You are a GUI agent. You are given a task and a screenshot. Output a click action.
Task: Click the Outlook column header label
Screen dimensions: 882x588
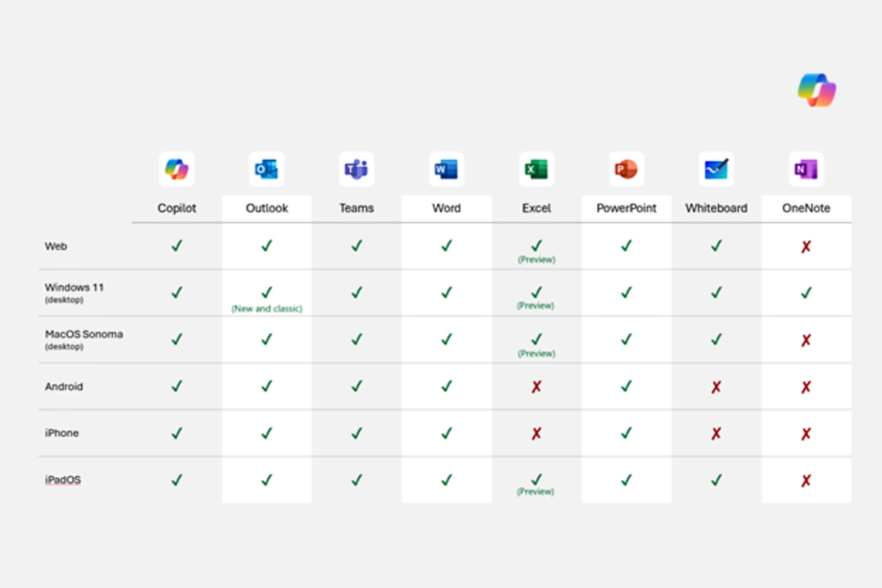(x=267, y=208)
